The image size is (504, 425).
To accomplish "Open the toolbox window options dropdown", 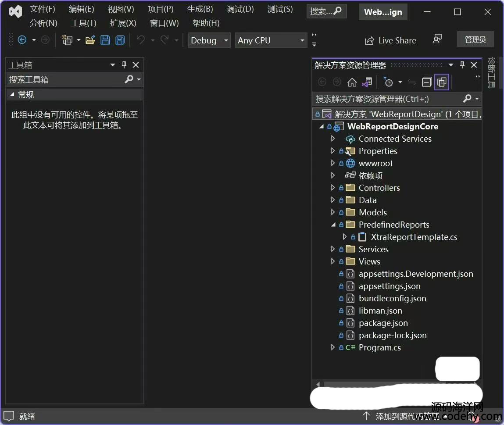I will click(112, 65).
